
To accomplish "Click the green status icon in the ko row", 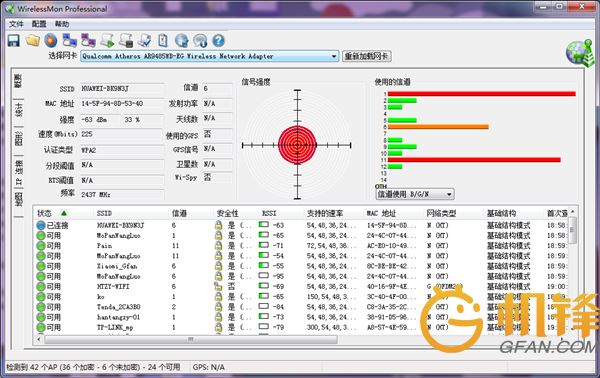I will [41, 297].
